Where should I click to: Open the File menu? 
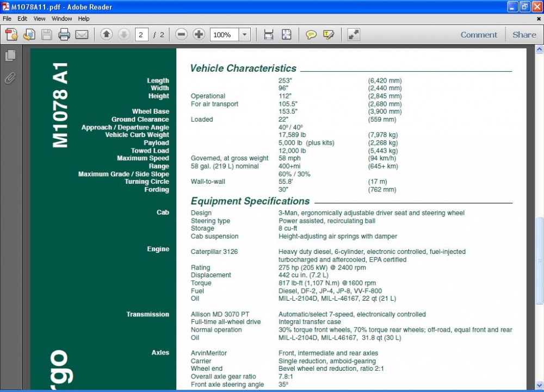click(7, 18)
